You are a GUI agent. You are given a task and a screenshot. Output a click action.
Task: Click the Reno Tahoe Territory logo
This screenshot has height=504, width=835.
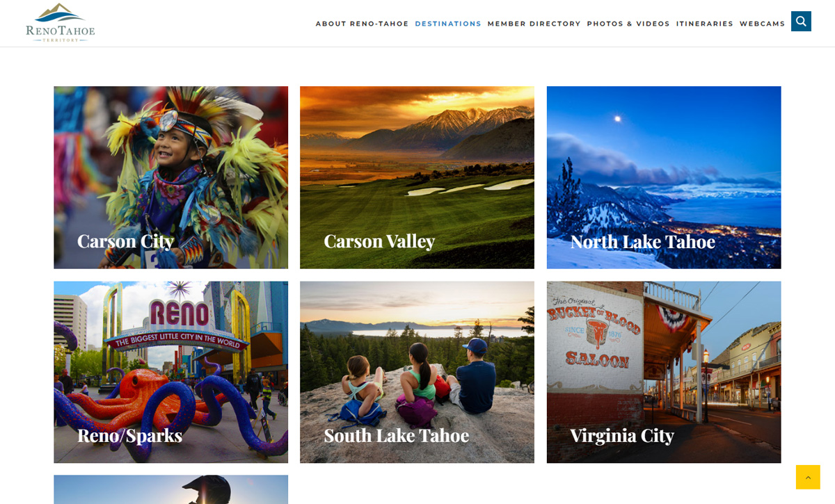click(x=61, y=23)
